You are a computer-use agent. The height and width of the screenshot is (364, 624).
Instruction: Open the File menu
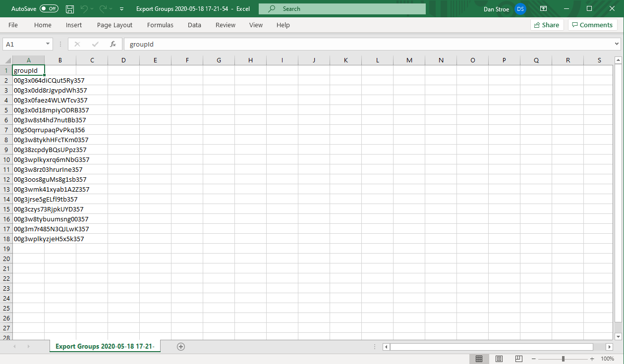click(13, 25)
